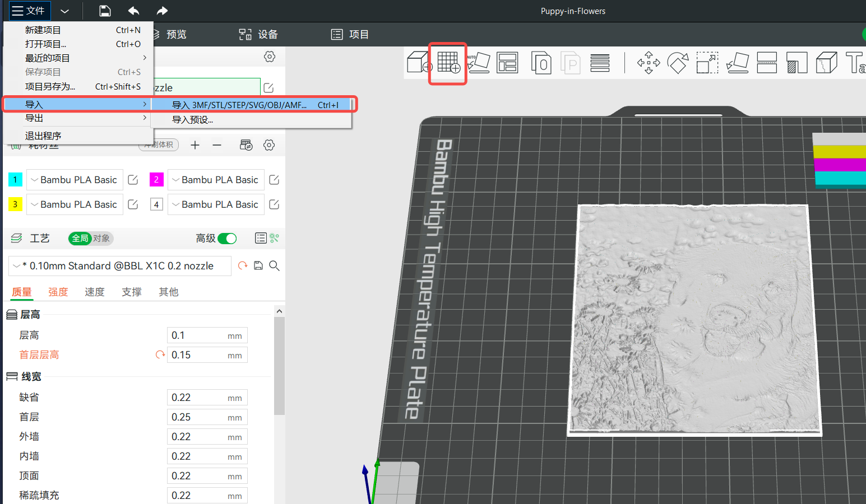Click the 层高 0.1 mm input field

207,335
